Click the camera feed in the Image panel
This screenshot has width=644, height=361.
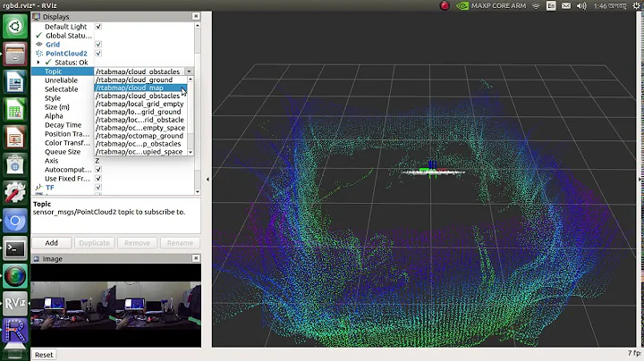coord(116,306)
